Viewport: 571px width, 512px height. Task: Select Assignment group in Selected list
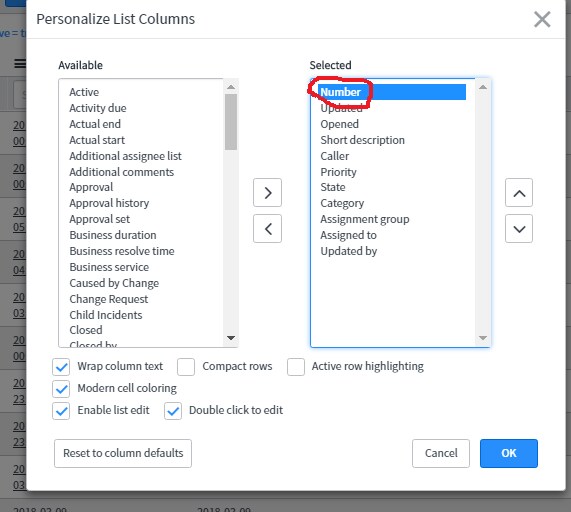(365, 219)
